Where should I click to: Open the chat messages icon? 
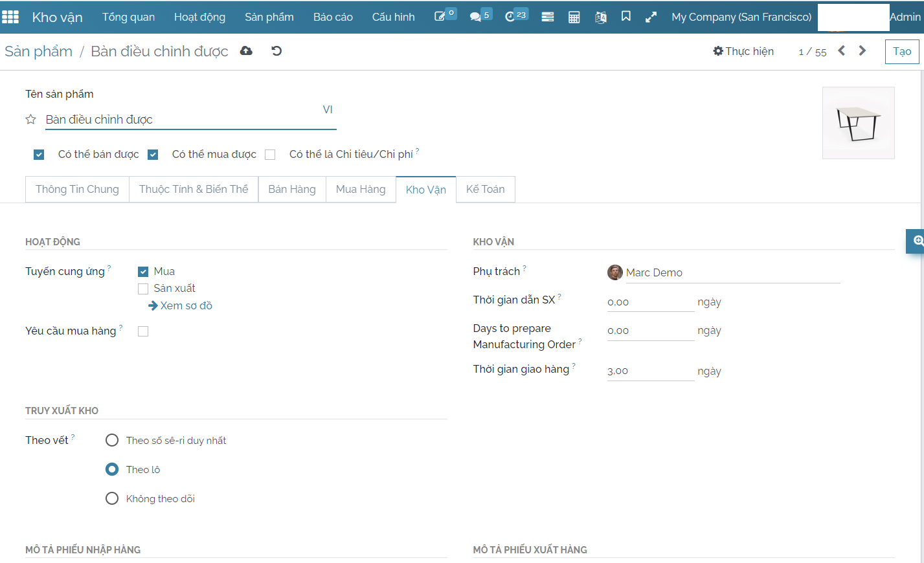click(476, 17)
